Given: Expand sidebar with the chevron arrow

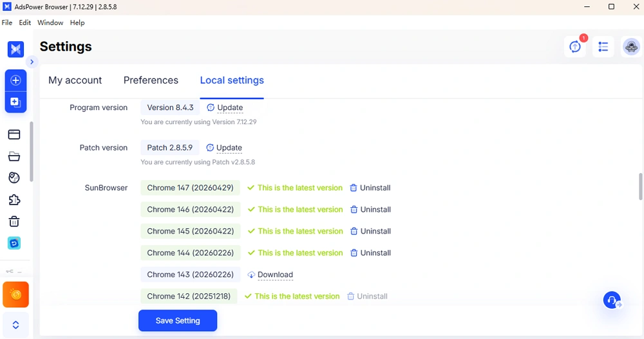Looking at the screenshot, I should 32,62.
